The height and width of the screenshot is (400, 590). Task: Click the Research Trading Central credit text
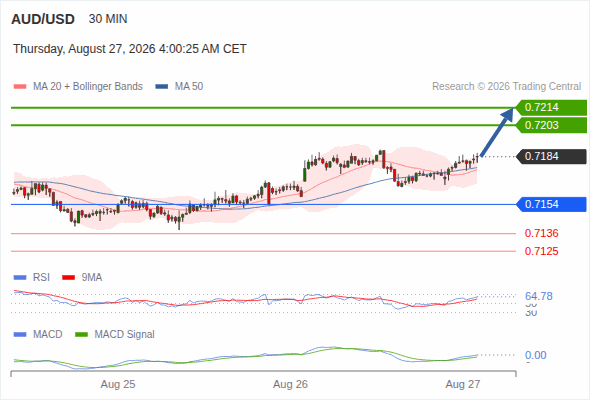[x=506, y=87]
